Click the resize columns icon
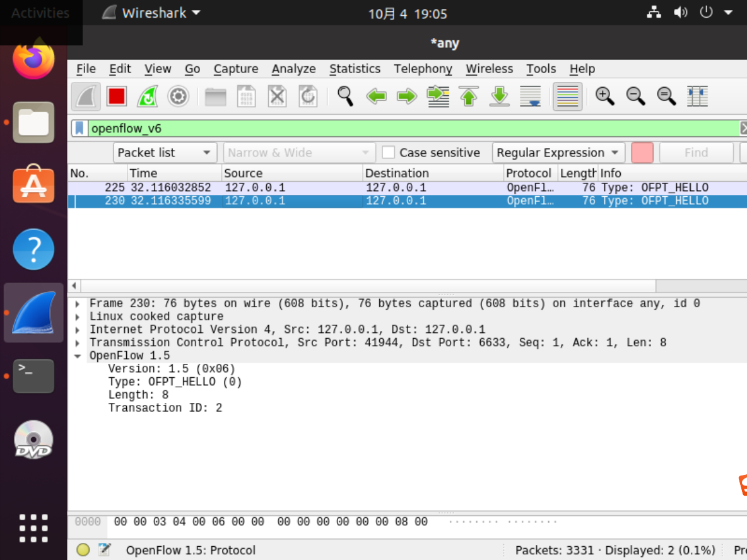The image size is (747, 560). point(697,96)
